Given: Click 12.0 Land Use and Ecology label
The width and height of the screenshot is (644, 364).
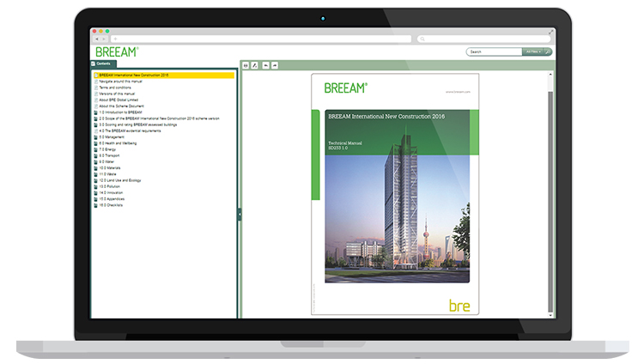Looking at the screenshot, I should click(120, 180).
